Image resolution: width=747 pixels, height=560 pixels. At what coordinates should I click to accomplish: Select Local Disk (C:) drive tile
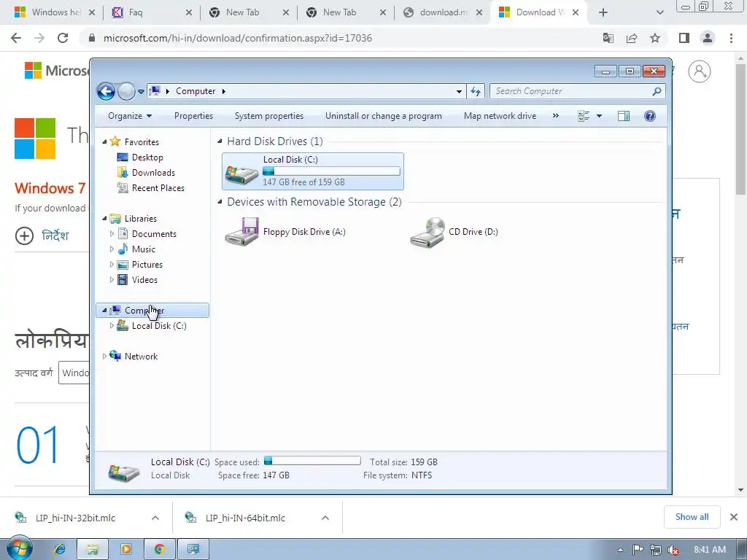point(313,171)
